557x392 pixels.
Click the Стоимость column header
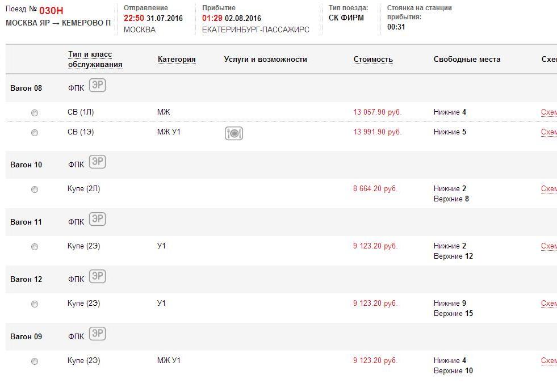(x=373, y=59)
